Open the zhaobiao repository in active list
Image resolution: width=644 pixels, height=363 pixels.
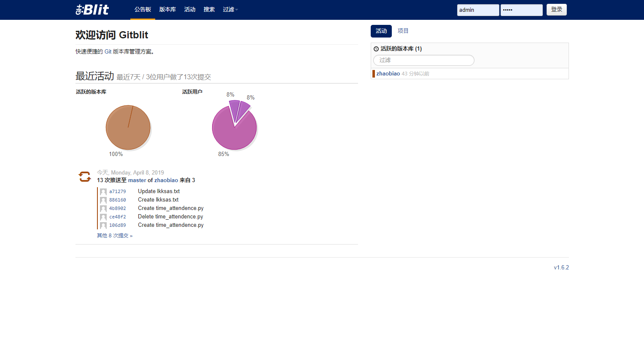(x=388, y=74)
